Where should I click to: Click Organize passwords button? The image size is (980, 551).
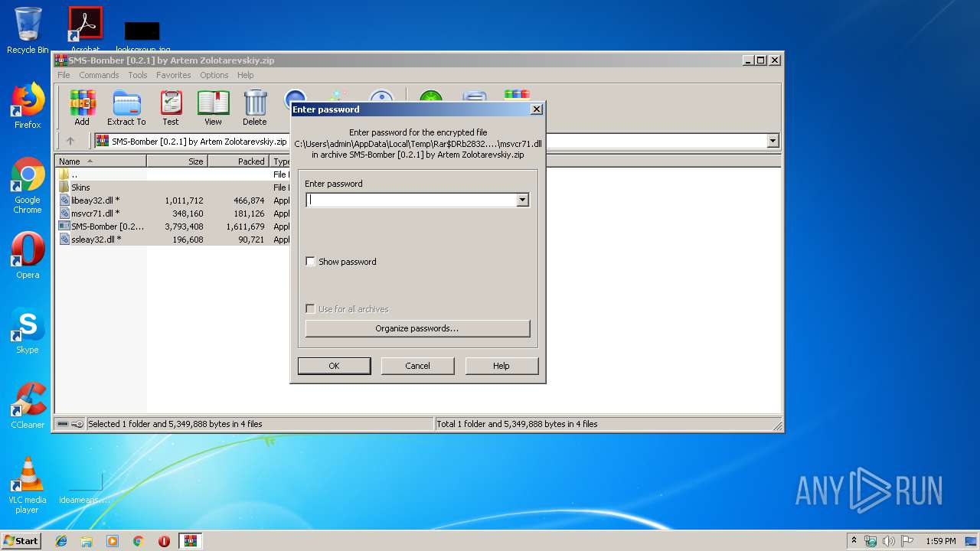click(x=417, y=328)
